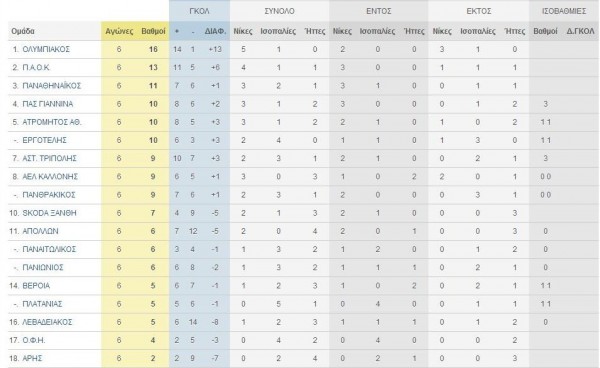Screen dimensions: 600x368
Task: Select the ΕΝΤΟΣ group header
Action: click(378, 11)
